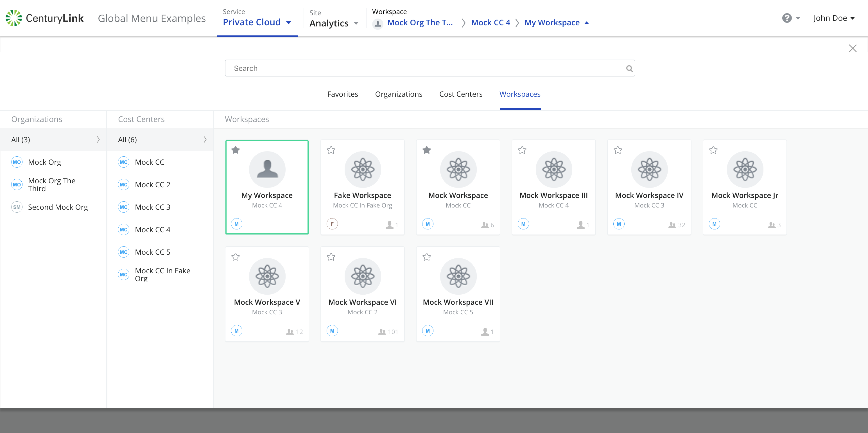Click the atom icon on Mock Workspace IV card
This screenshot has height=433, width=868.
(649, 169)
